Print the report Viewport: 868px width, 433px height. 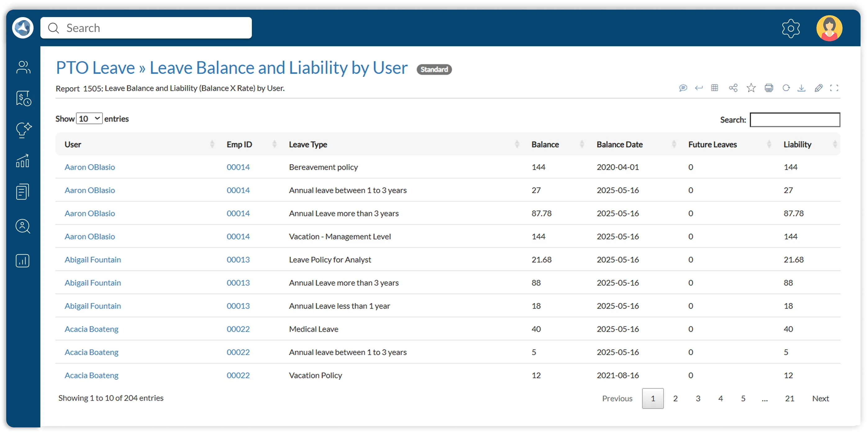pyautogui.click(x=769, y=88)
